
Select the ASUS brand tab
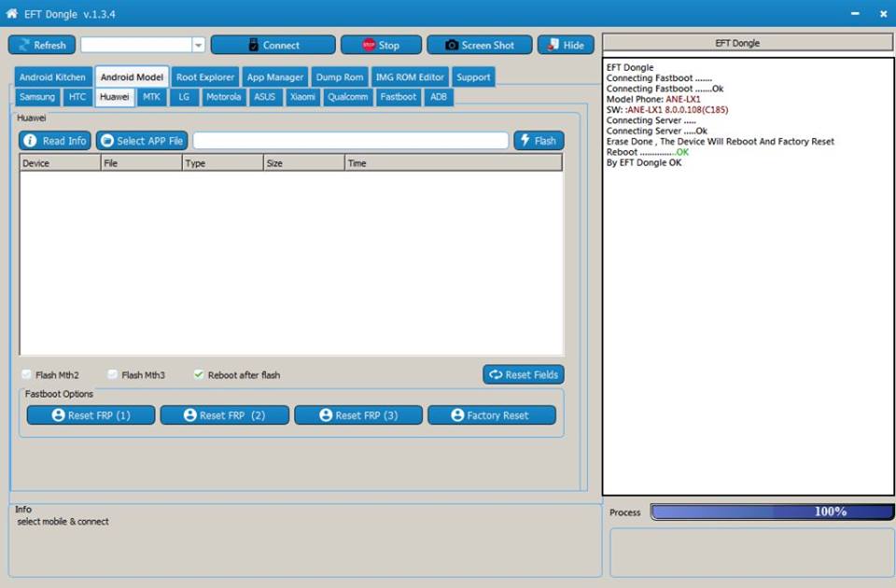pyautogui.click(x=264, y=97)
